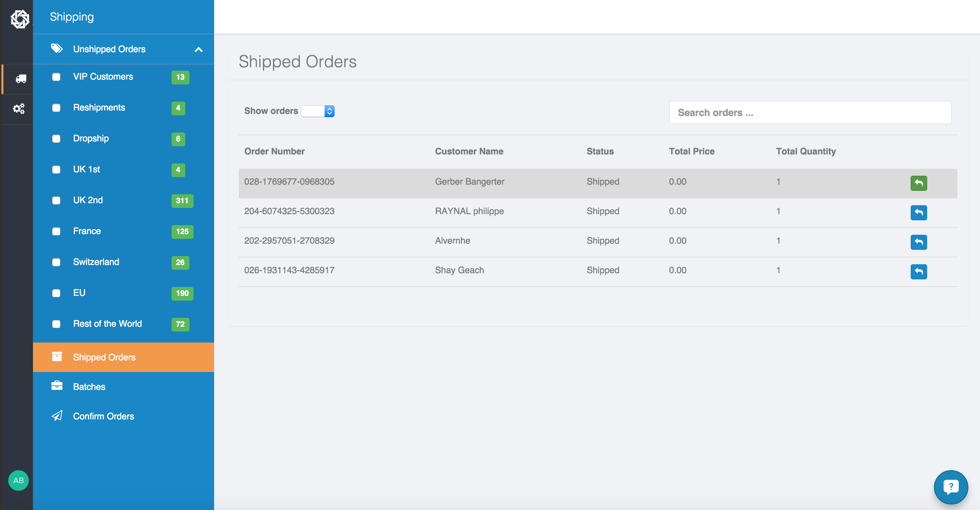
Task: Open the Show orders dropdown
Action: (318, 111)
